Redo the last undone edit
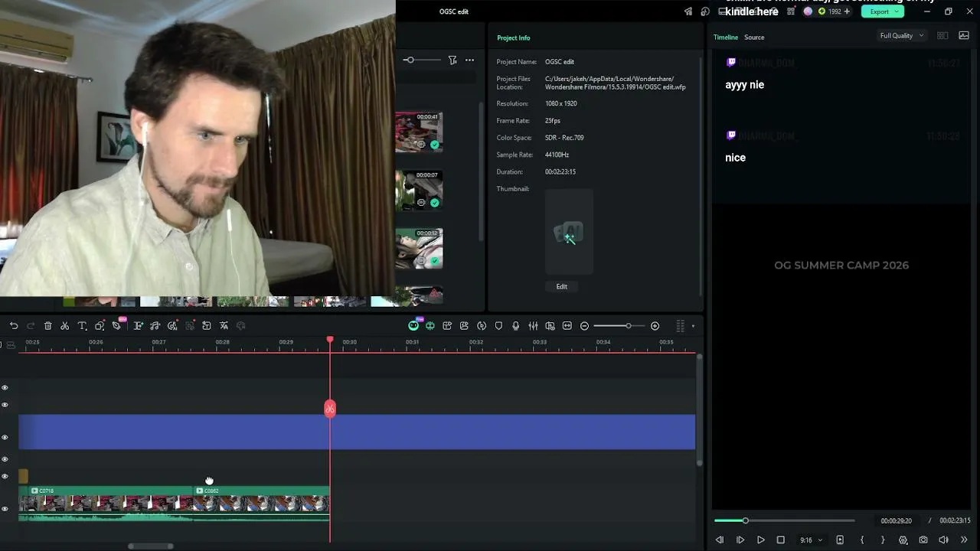 [31, 326]
